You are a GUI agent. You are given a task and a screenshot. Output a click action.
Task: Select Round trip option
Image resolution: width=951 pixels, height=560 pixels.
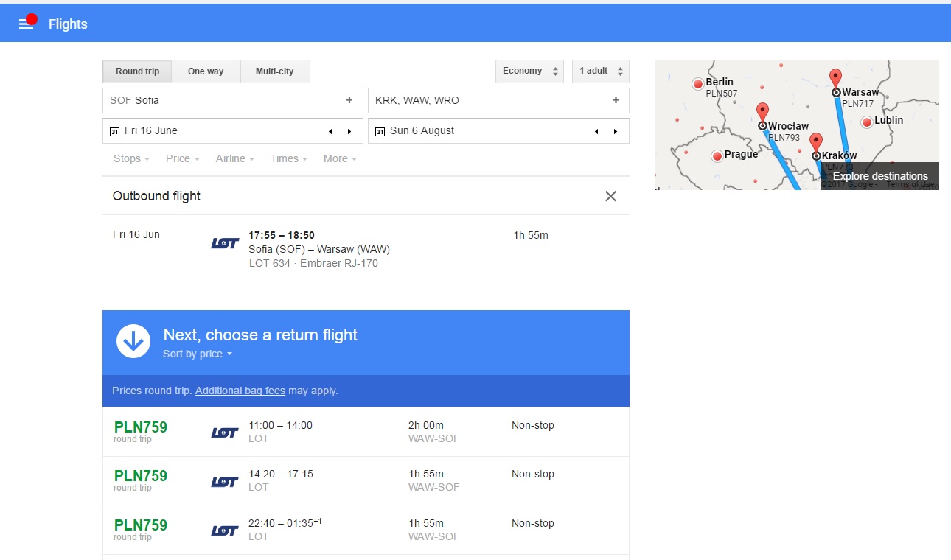[137, 71]
